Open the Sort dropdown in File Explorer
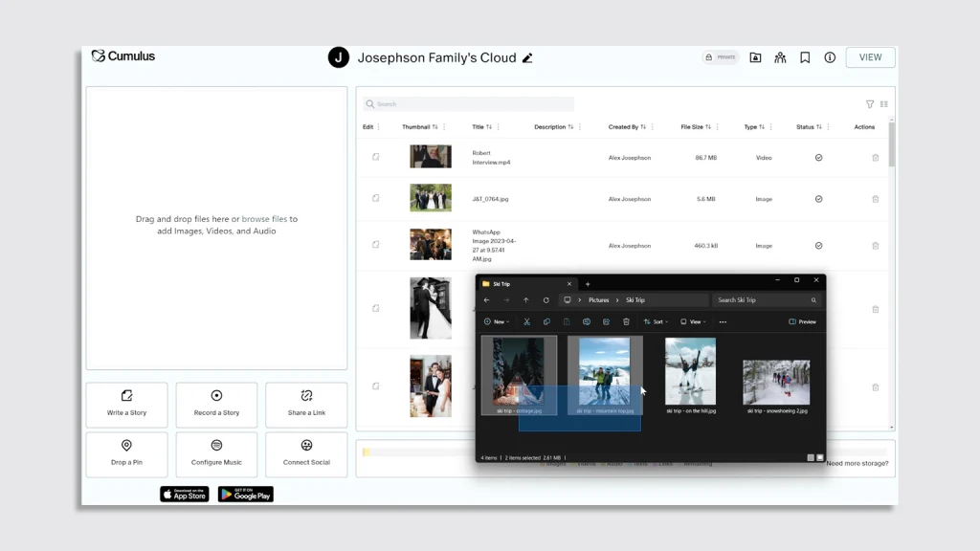The width and height of the screenshot is (980, 551). [655, 321]
